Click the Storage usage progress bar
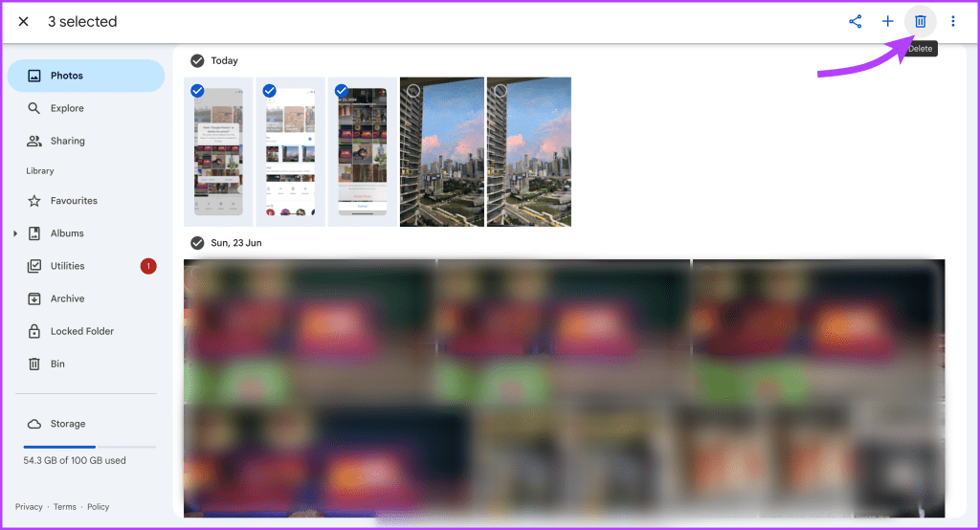The width and height of the screenshot is (980, 530). tap(90, 447)
